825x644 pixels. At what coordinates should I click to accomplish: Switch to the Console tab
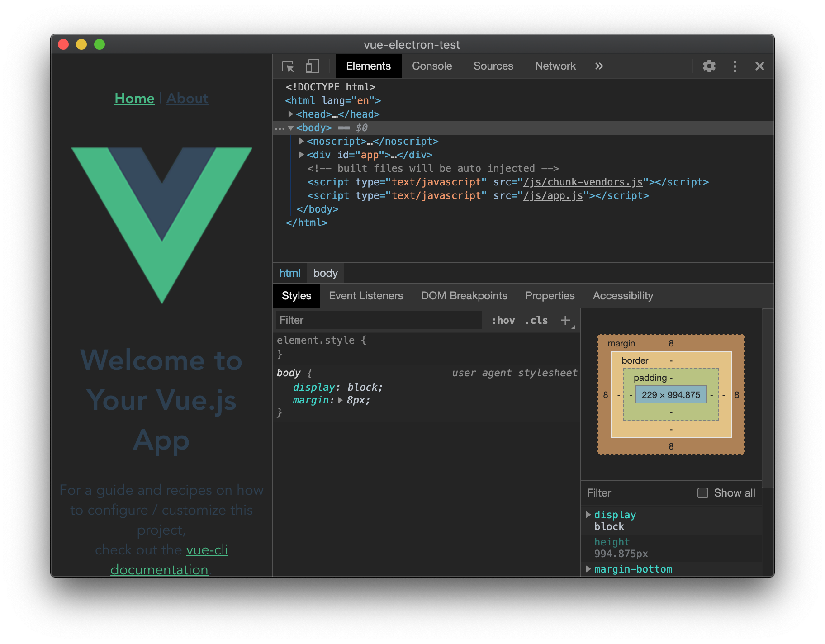(432, 66)
